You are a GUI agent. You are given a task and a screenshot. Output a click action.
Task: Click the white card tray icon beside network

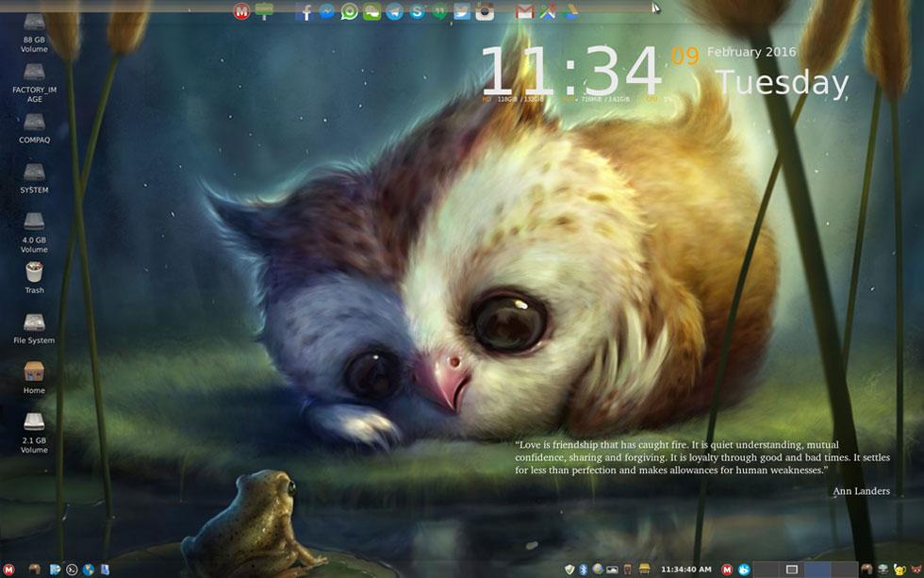tap(612, 570)
